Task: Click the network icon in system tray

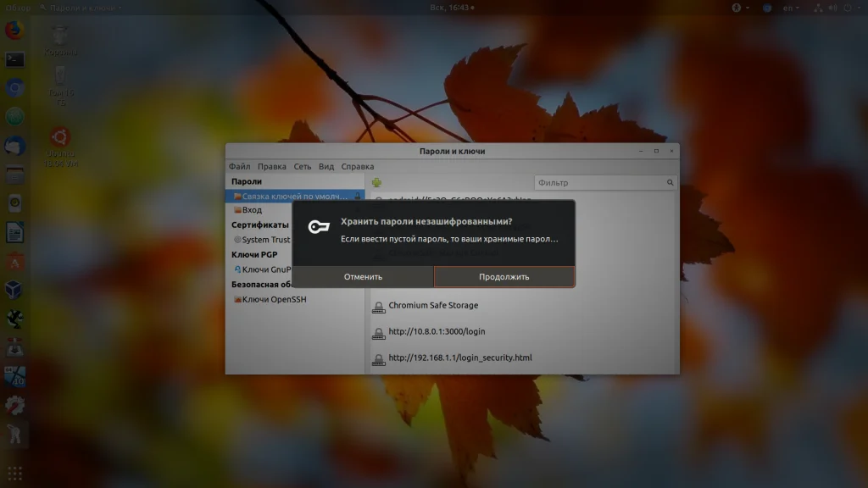Action: [818, 8]
